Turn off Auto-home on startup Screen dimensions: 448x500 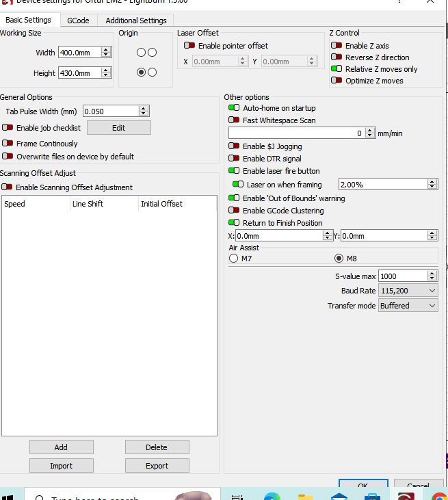click(234, 108)
